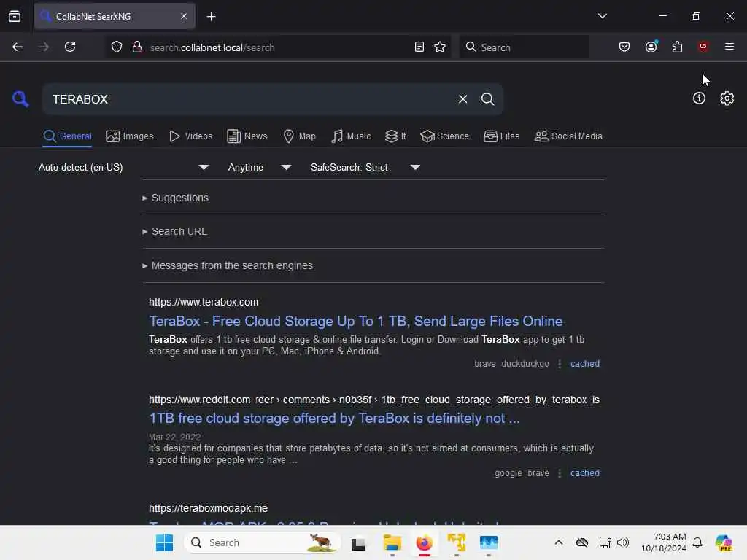Switch to Images category
Viewport: 747px width, 560px height.
[130, 136]
